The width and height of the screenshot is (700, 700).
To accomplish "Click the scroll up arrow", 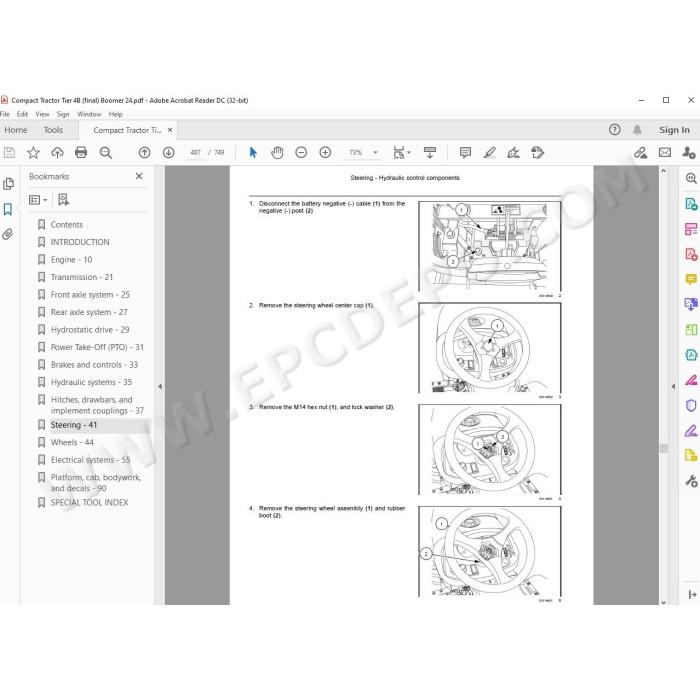I will coord(663,171).
